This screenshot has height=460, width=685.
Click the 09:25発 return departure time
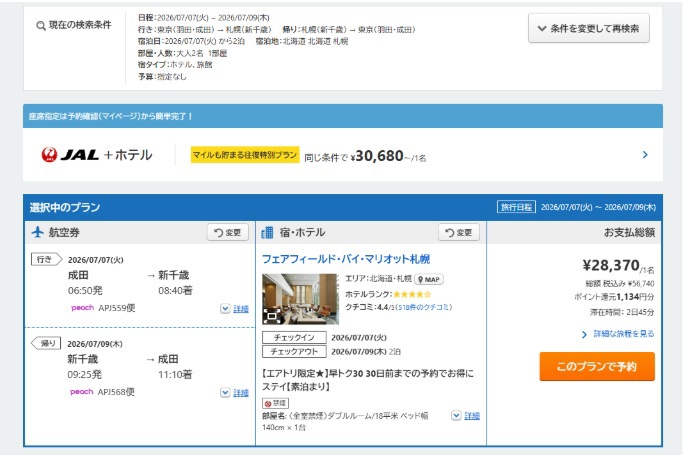click(x=84, y=374)
